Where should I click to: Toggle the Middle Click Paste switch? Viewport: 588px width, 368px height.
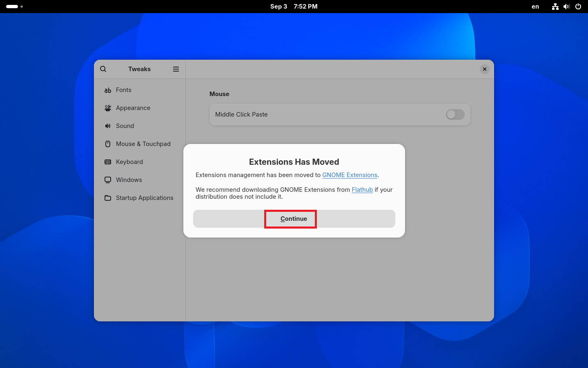point(455,114)
